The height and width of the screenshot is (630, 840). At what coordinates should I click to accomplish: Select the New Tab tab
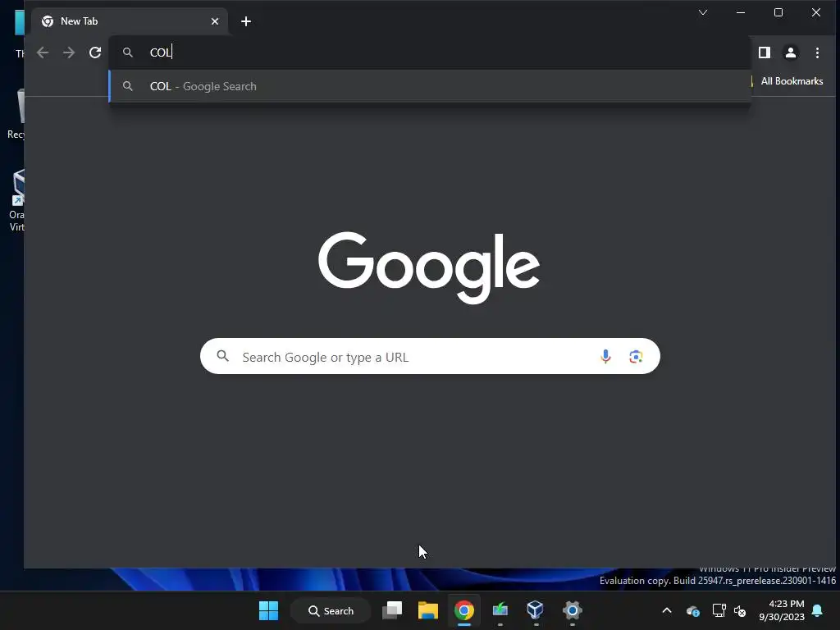point(129,21)
